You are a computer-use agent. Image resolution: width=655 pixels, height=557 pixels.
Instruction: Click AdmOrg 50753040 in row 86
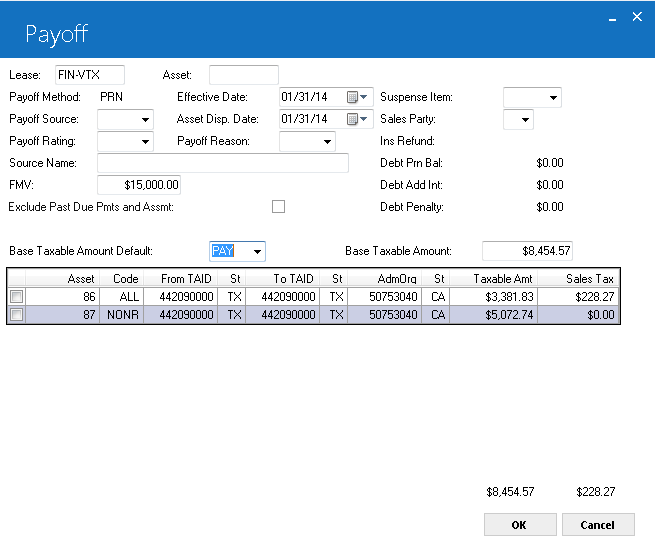(385, 297)
